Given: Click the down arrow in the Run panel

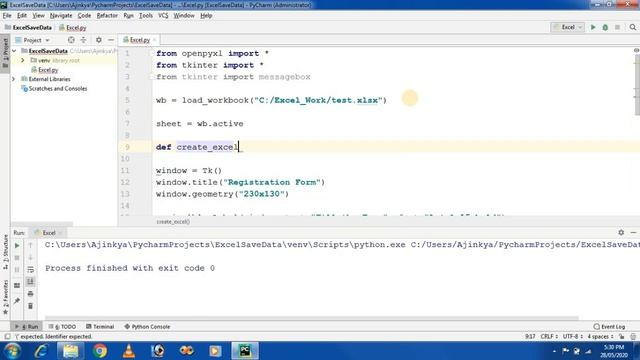Looking at the screenshot, I should click(x=30, y=258).
